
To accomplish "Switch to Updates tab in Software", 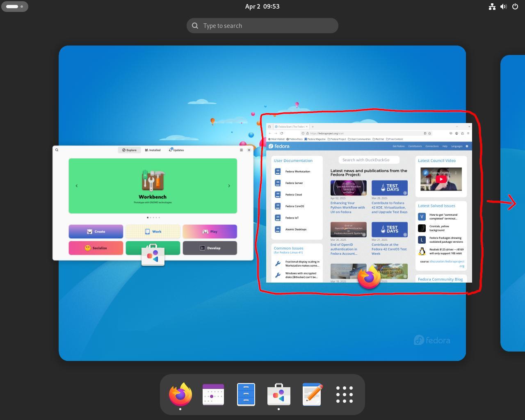I will pyautogui.click(x=177, y=150).
